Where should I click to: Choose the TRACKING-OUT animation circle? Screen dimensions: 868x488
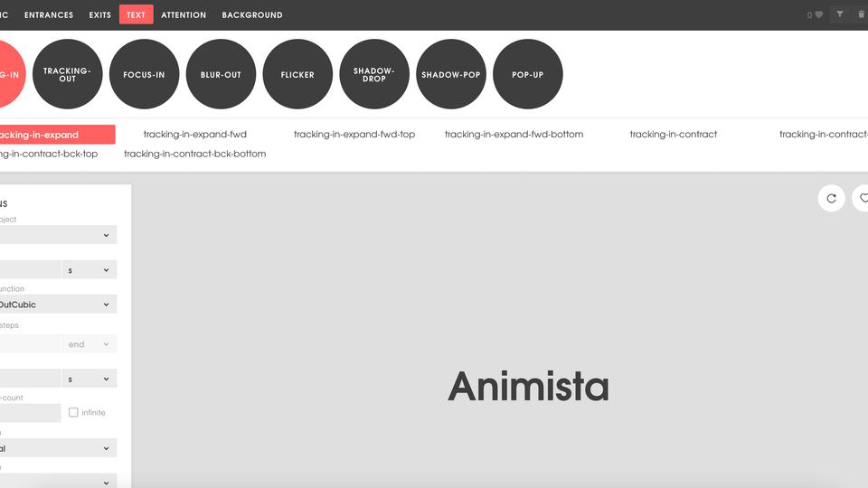pos(68,74)
